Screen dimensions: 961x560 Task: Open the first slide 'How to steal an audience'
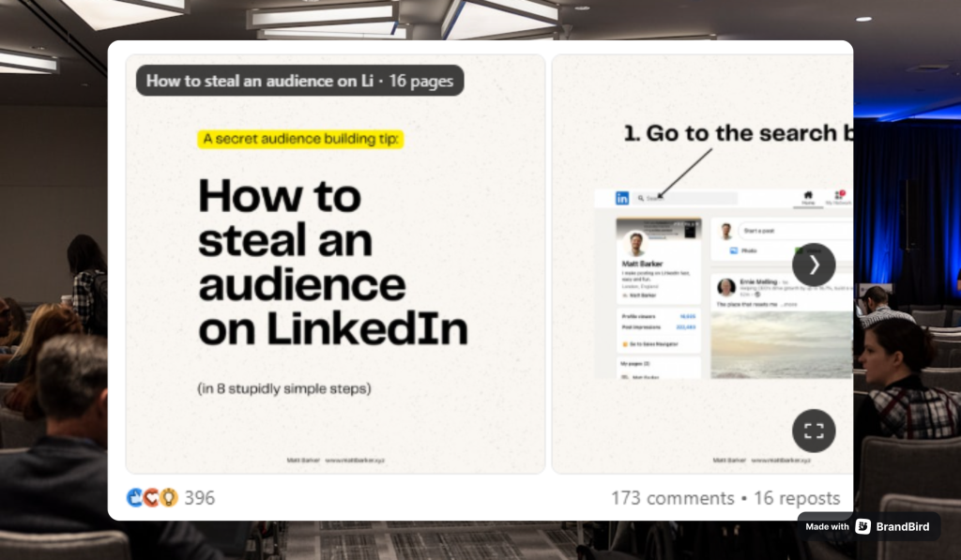pyautogui.click(x=335, y=265)
